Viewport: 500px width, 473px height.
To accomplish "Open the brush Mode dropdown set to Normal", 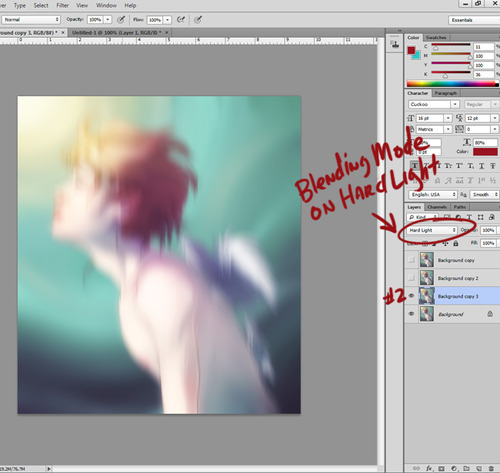I will pos(31,20).
